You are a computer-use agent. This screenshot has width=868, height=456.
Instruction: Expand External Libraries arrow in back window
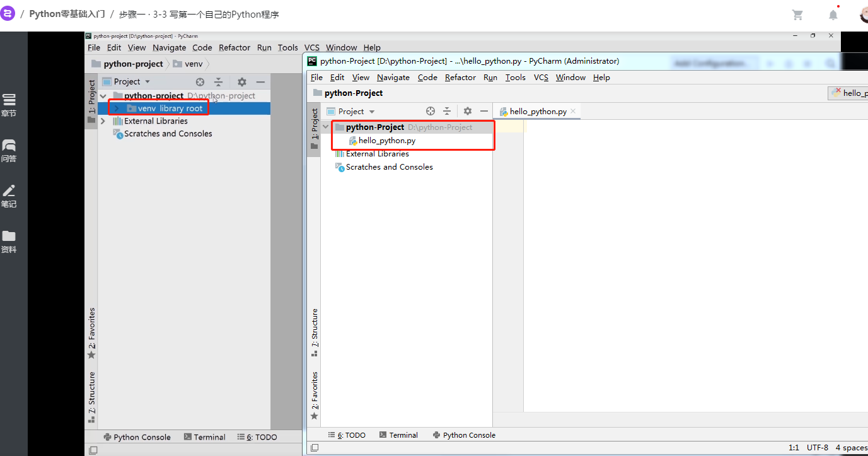point(103,121)
